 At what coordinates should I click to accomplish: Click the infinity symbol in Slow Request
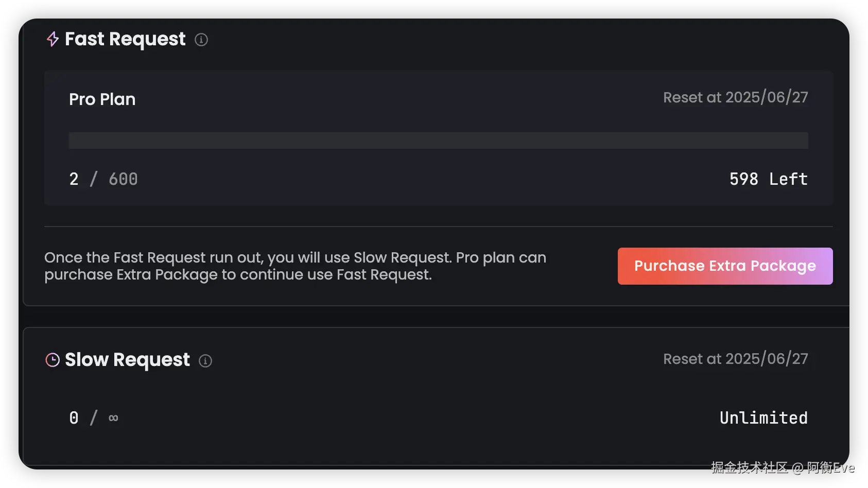tap(113, 417)
